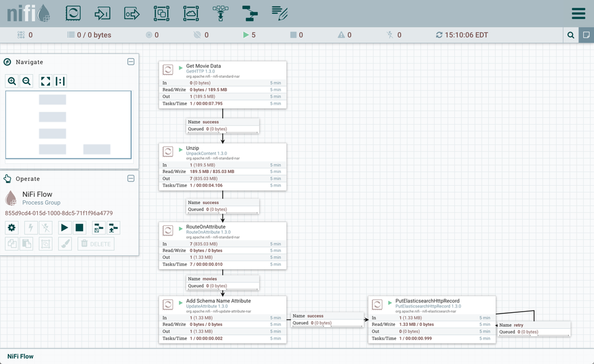Click the Funnel component icon
Screen dimensions: 594x364
[x=221, y=13]
